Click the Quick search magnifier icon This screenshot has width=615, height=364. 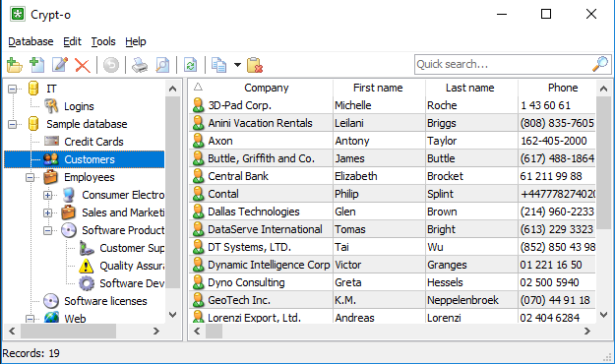(x=600, y=64)
